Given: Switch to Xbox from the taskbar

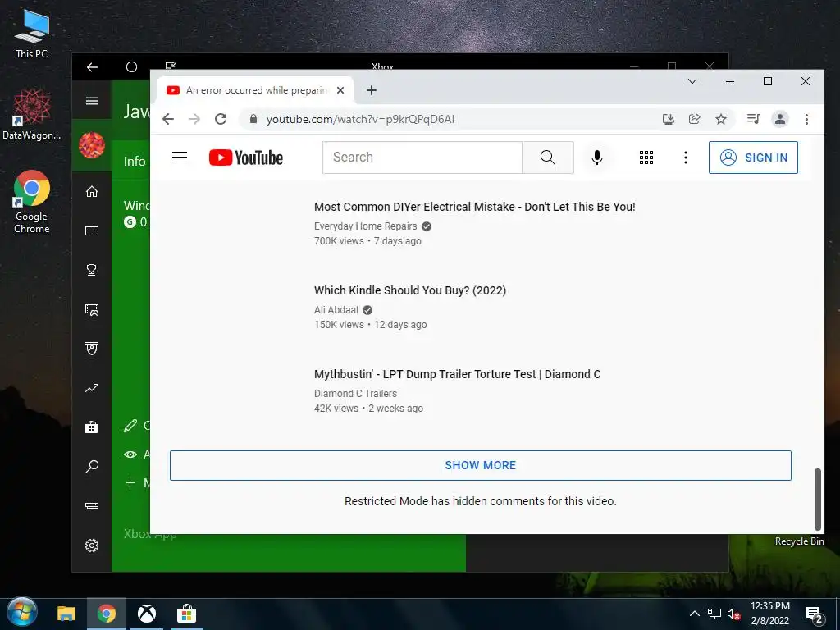Looking at the screenshot, I should (x=147, y=614).
